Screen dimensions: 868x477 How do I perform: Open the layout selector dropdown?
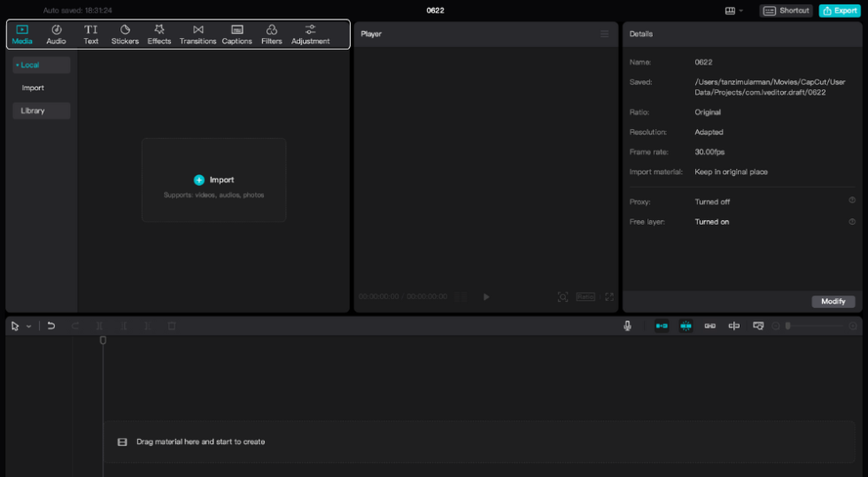734,11
